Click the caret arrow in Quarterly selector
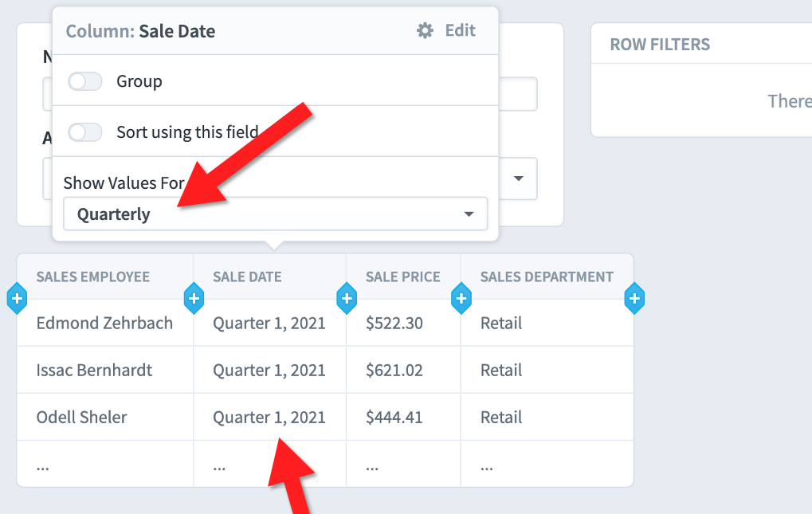Screen dimensions: 812x514 (469, 214)
